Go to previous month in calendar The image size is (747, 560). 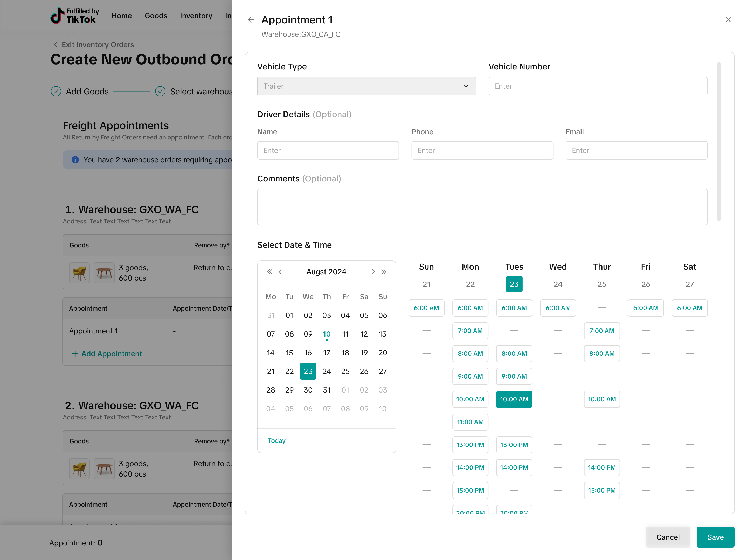[280, 272]
